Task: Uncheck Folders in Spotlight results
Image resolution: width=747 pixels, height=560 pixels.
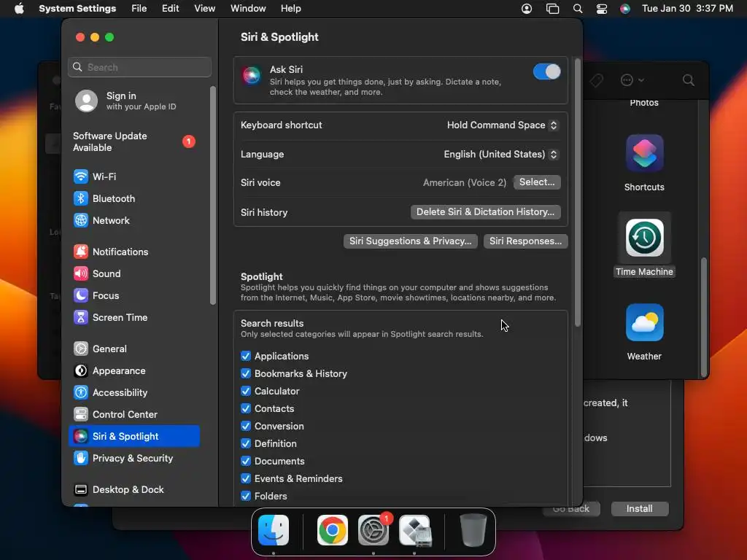Action: pyautogui.click(x=246, y=496)
